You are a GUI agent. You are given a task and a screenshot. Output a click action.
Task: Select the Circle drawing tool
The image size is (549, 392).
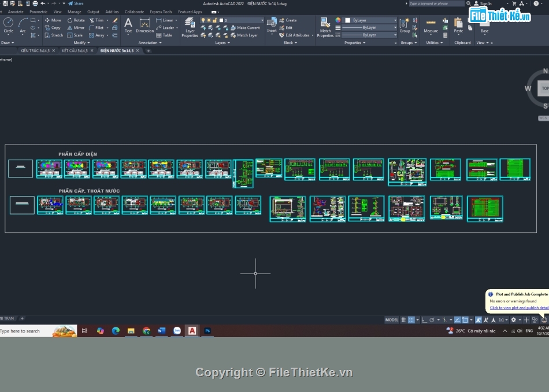coord(8,24)
